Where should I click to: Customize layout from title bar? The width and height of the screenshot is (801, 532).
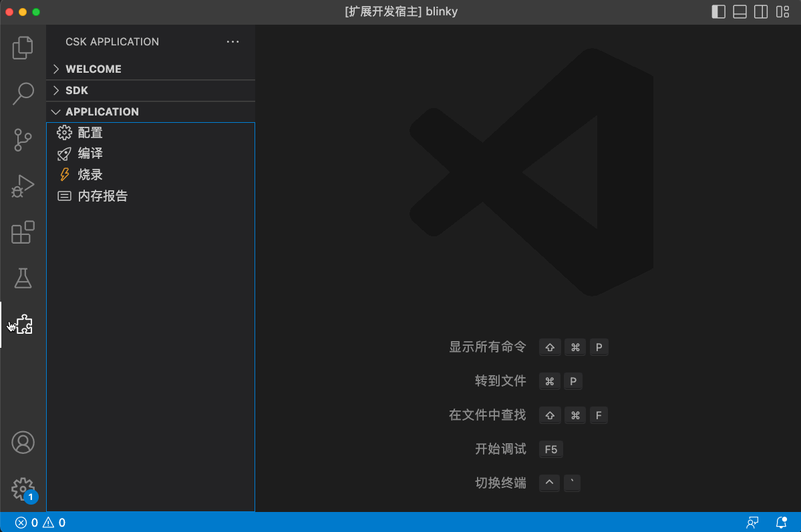click(x=782, y=12)
